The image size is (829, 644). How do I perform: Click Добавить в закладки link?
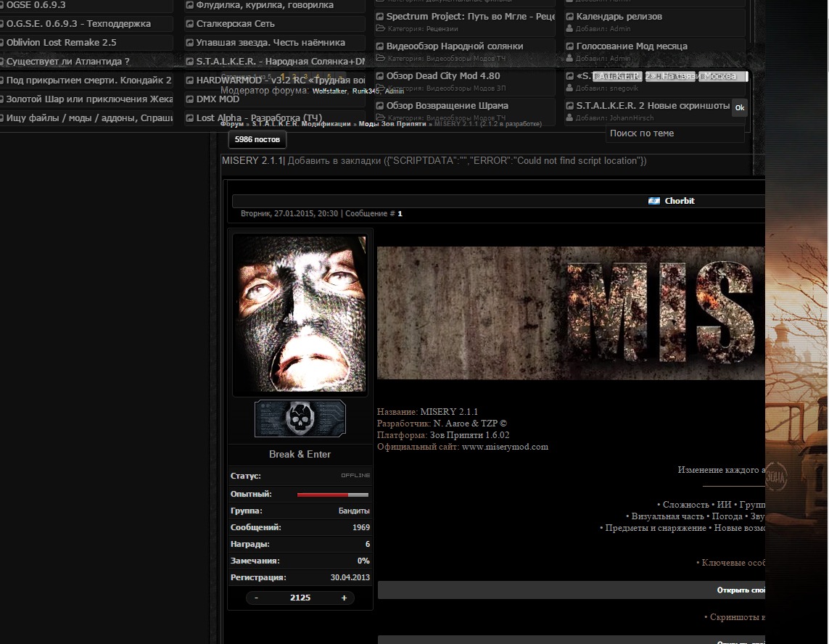point(334,161)
